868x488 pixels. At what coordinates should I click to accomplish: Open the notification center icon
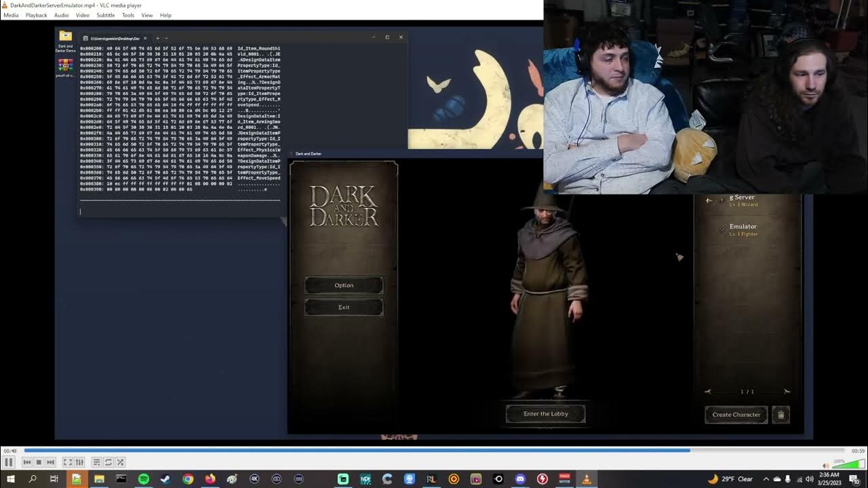pyautogui.click(x=854, y=479)
